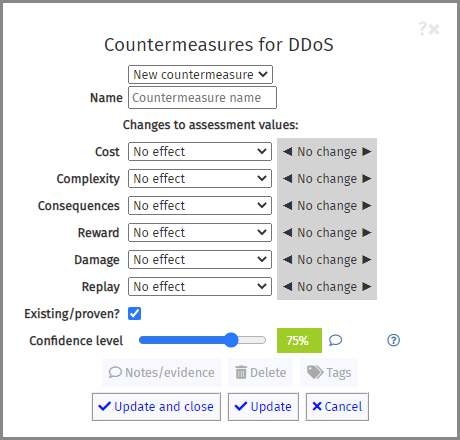Decrease Cost with the left arrow
This screenshot has height=440, width=460.
click(x=287, y=152)
